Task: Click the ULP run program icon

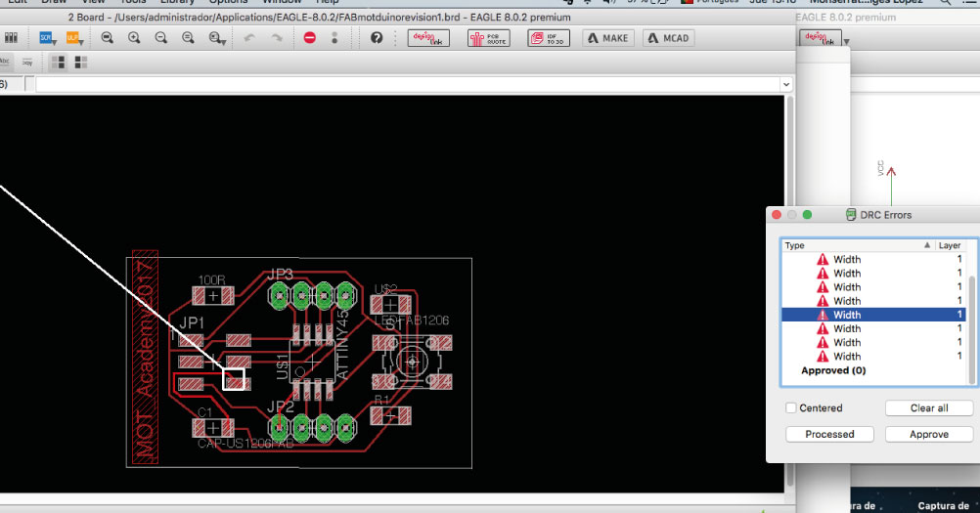Action: point(72,38)
